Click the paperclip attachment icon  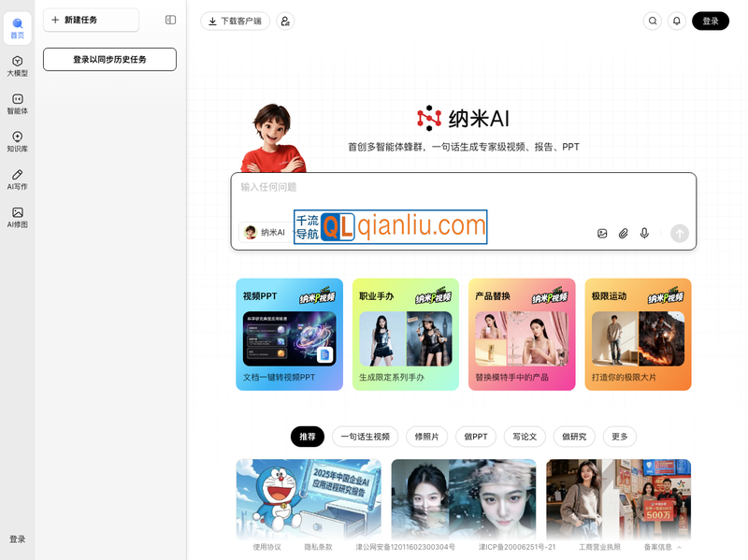(x=624, y=233)
